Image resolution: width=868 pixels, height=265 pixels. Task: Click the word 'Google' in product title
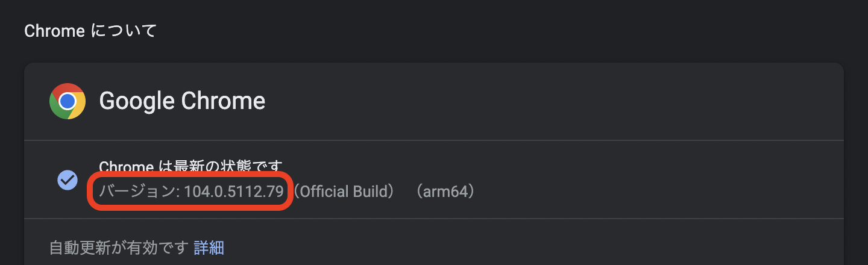(136, 101)
